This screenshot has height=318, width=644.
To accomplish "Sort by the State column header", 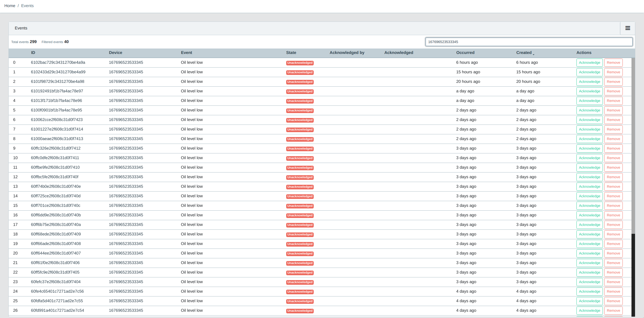I will coord(291,53).
